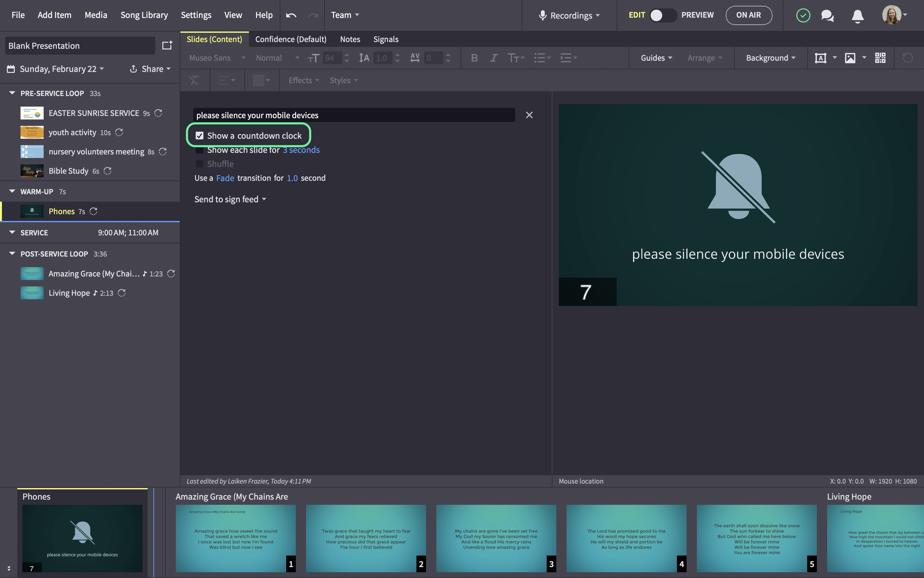Click the redo arrow icon
Image resolution: width=924 pixels, height=578 pixels.
pos(313,15)
